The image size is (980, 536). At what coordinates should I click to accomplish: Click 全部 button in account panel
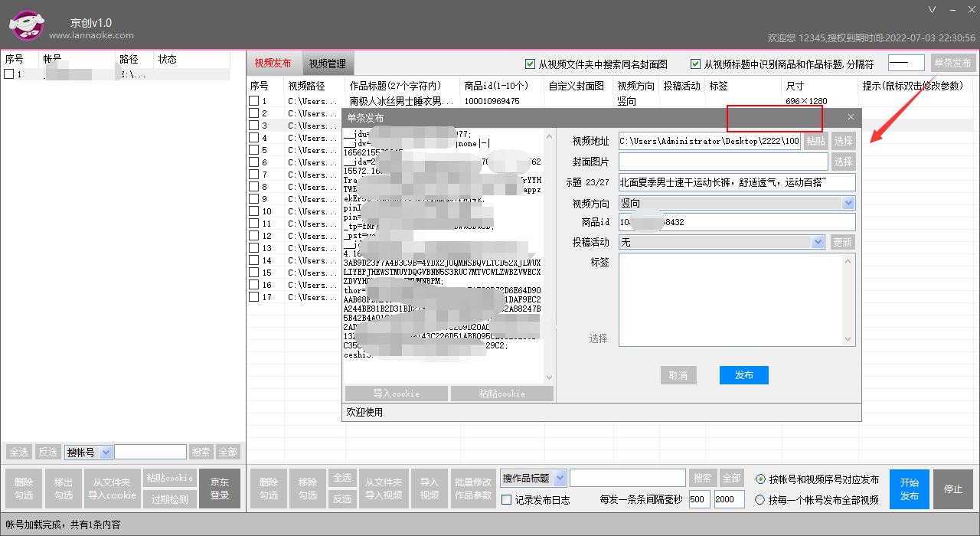227,453
